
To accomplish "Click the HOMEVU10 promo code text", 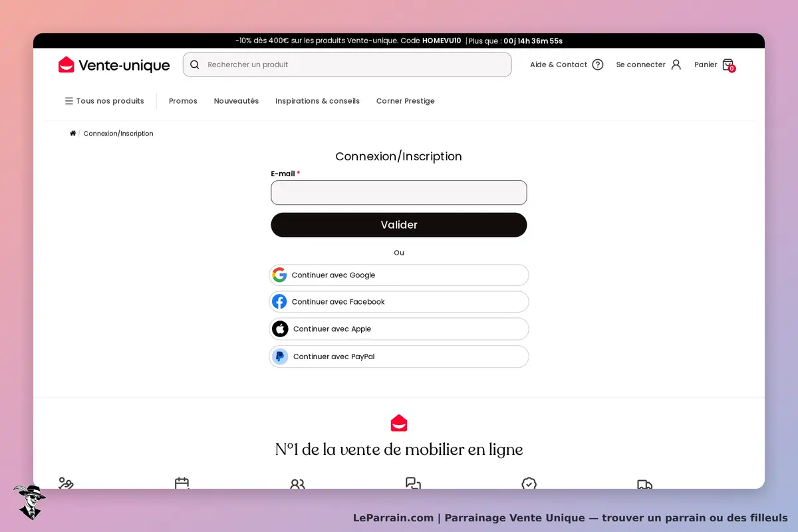I will pyautogui.click(x=442, y=41).
